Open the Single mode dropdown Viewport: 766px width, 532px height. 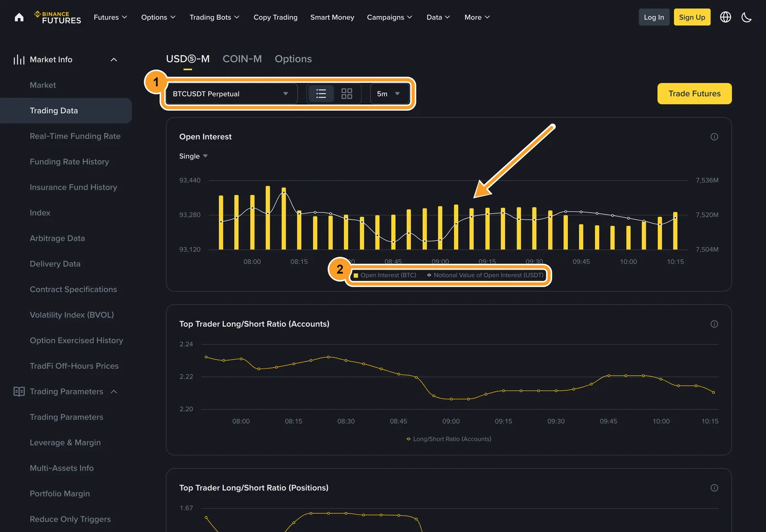pos(193,156)
